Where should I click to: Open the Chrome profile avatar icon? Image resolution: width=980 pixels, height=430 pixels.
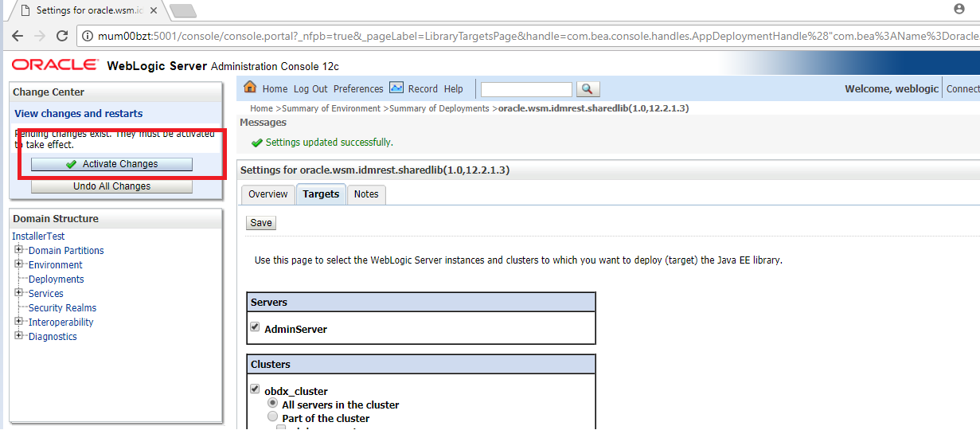(x=959, y=9)
